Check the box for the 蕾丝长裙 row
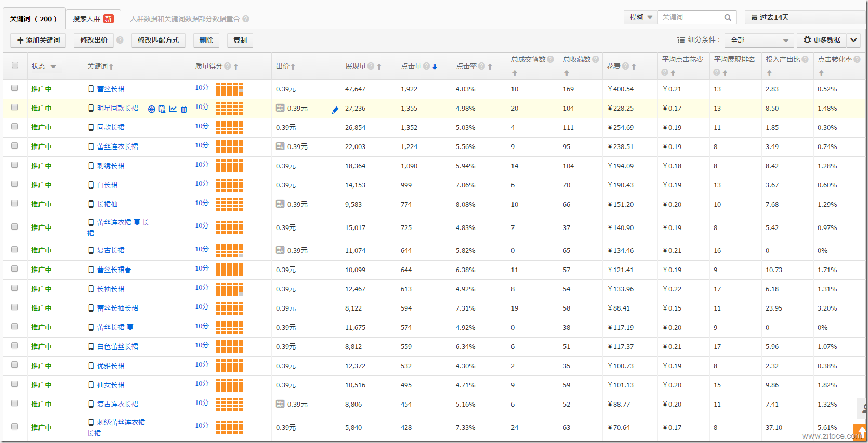This screenshot has height=443, width=868. coord(15,88)
